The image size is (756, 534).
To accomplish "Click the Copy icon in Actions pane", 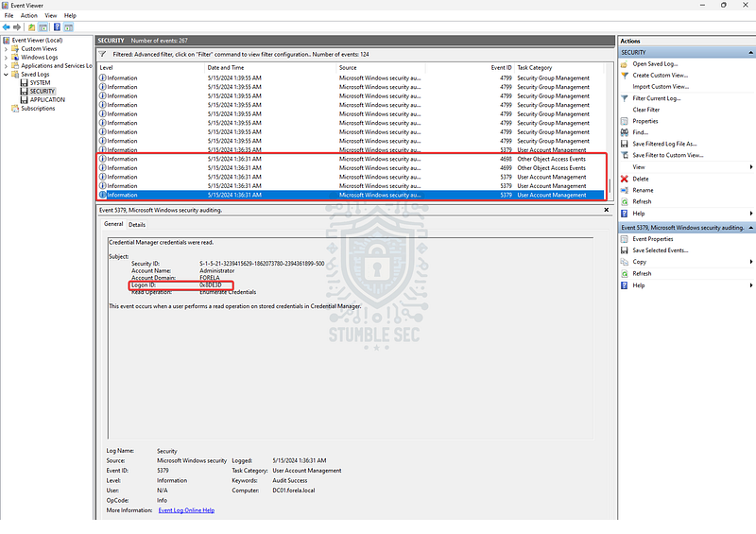I will [x=625, y=262].
